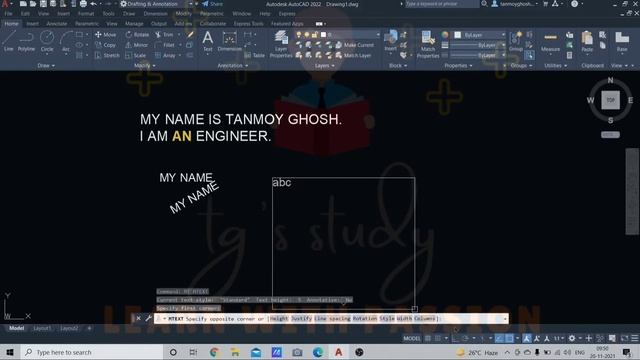Screen dimensions: 640x360
Task: Toggle snap mode in status bar
Action: [x=438, y=338]
